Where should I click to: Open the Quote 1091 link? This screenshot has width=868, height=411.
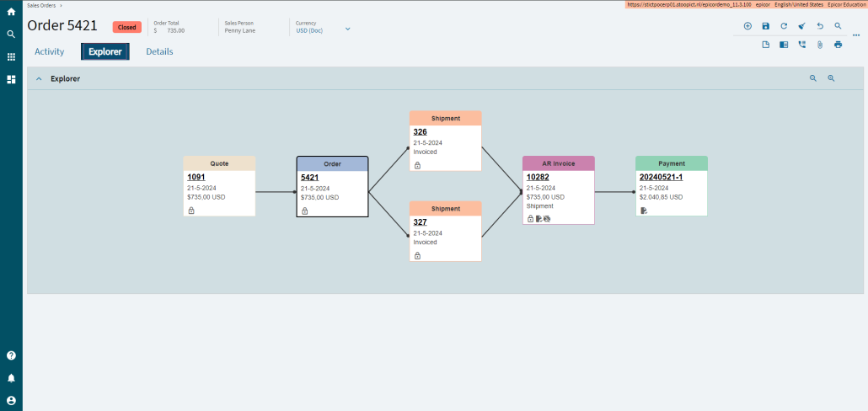[x=196, y=177]
